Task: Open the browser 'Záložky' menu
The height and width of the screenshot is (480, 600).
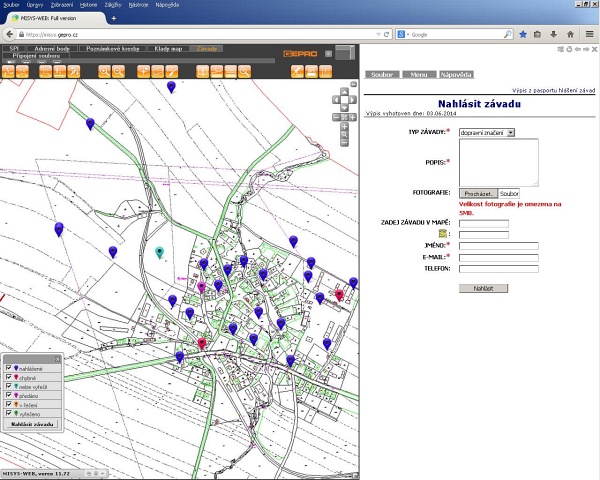Action: click(x=113, y=5)
